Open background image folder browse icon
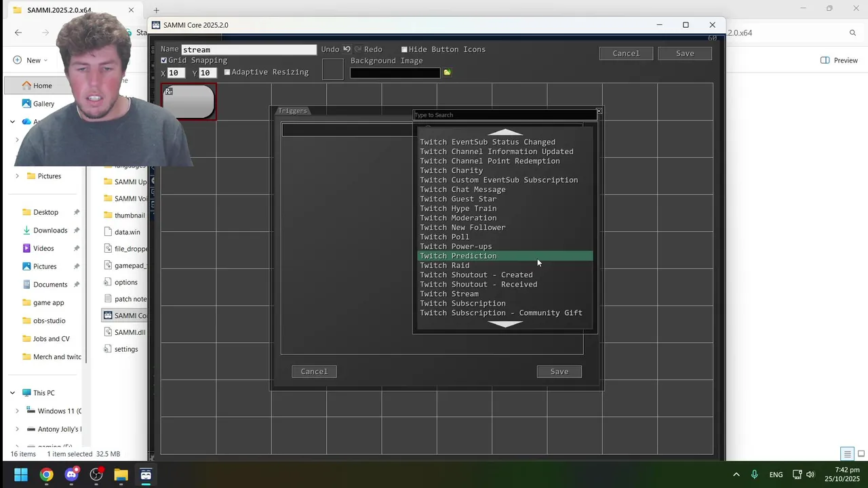This screenshot has width=868, height=488. click(x=447, y=73)
